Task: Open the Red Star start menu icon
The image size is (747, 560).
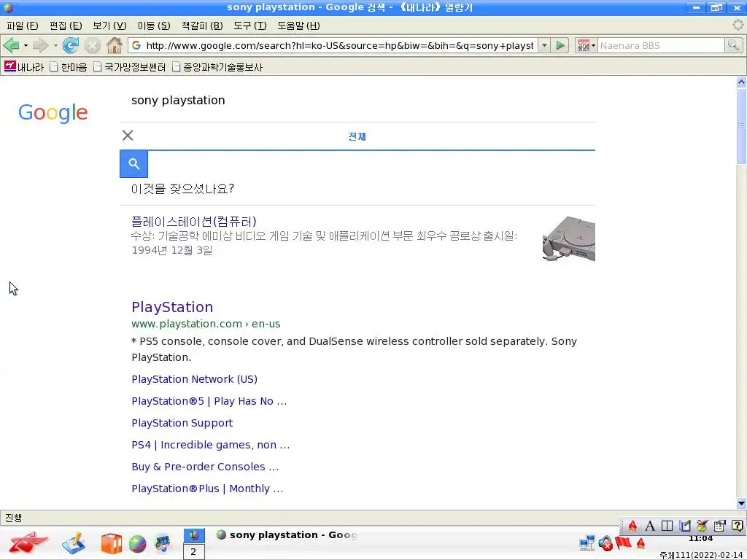Action: 28,542
